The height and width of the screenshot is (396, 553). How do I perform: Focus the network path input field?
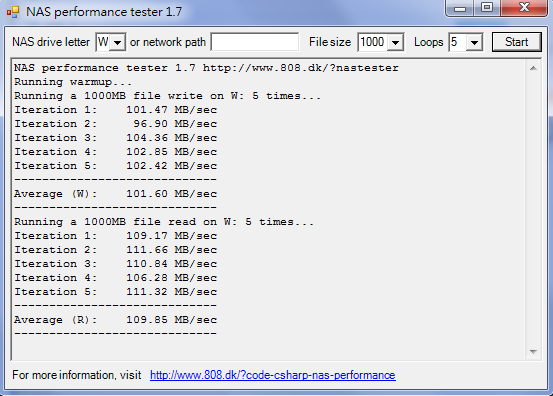pyautogui.click(x=255, y=42)
